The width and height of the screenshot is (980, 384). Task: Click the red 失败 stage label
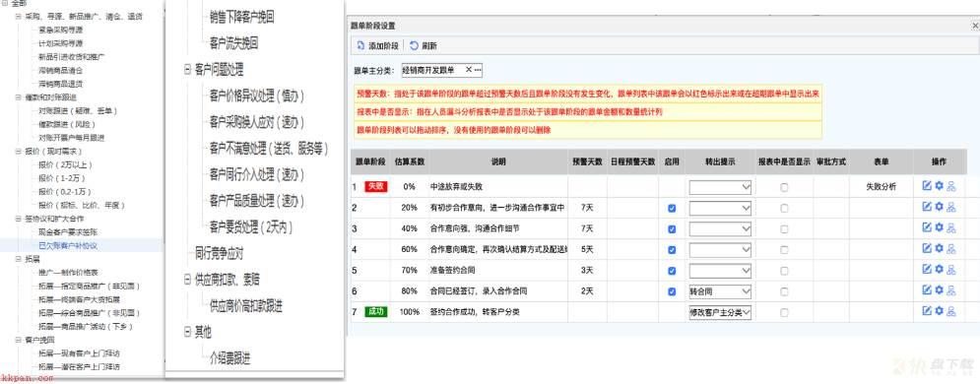[377, 186]
